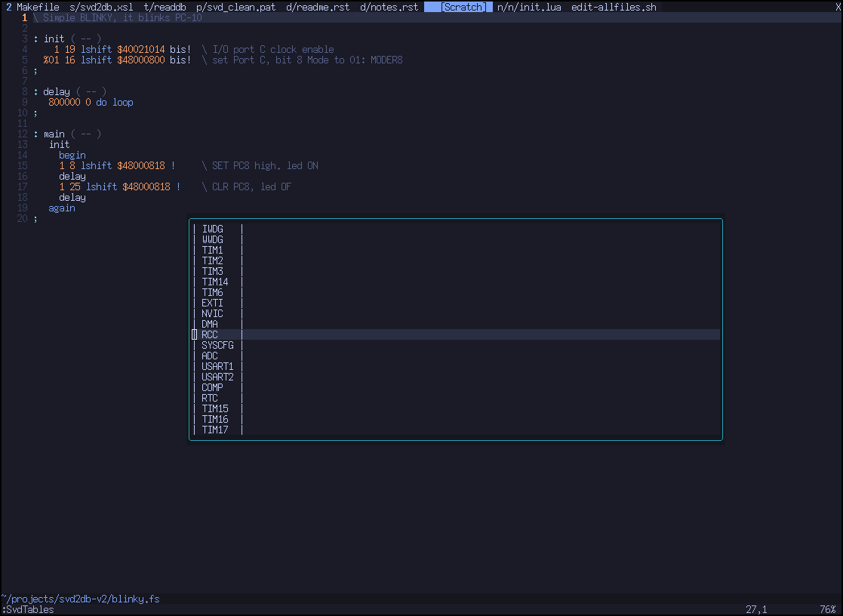This screenshot has height=616, width=843.
Task: Select the ADC peripheral entry
Action: (x=210, y=356)
